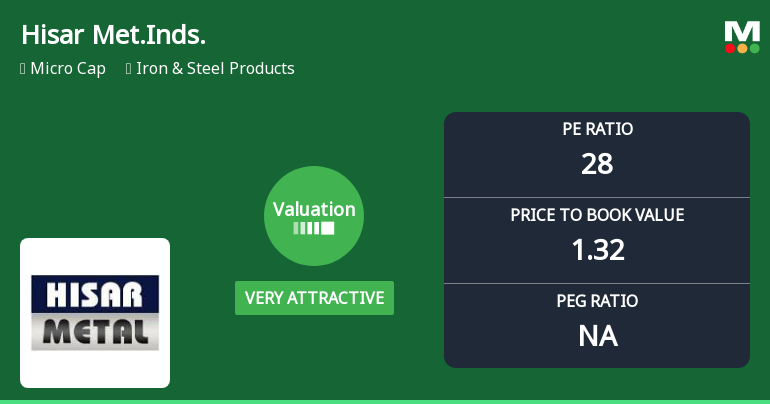Click the valuation meter bars indicator

pos(314,228)
